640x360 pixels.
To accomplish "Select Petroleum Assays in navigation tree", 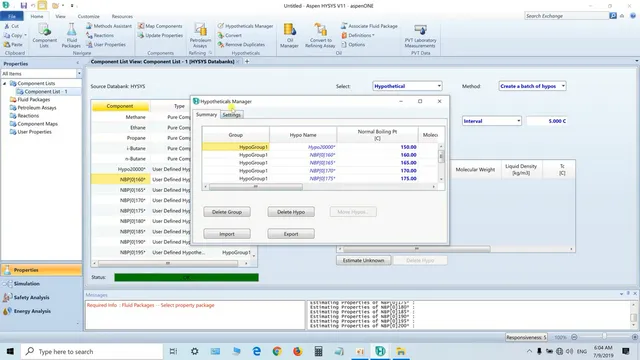I will 37,108.
